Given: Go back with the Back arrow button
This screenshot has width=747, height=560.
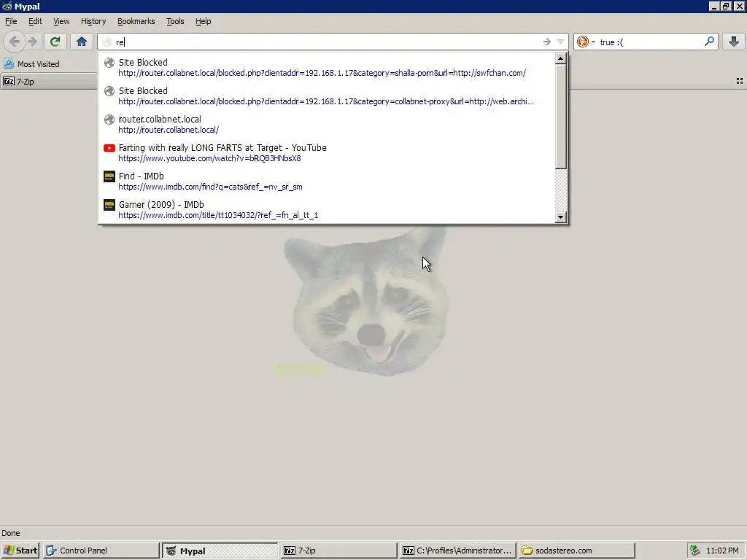Looking at the screenshot, I should (15, 42).
